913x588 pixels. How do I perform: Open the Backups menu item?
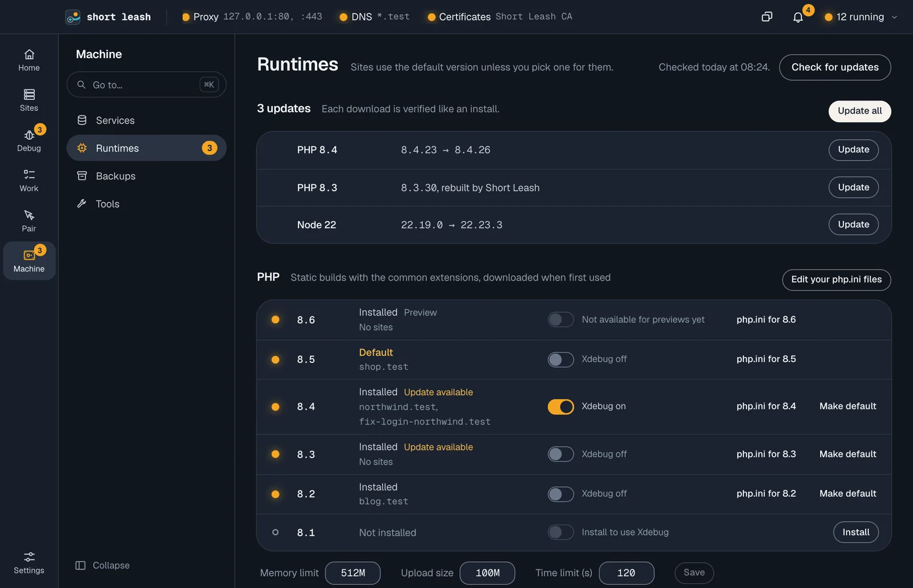coord(147,176)
